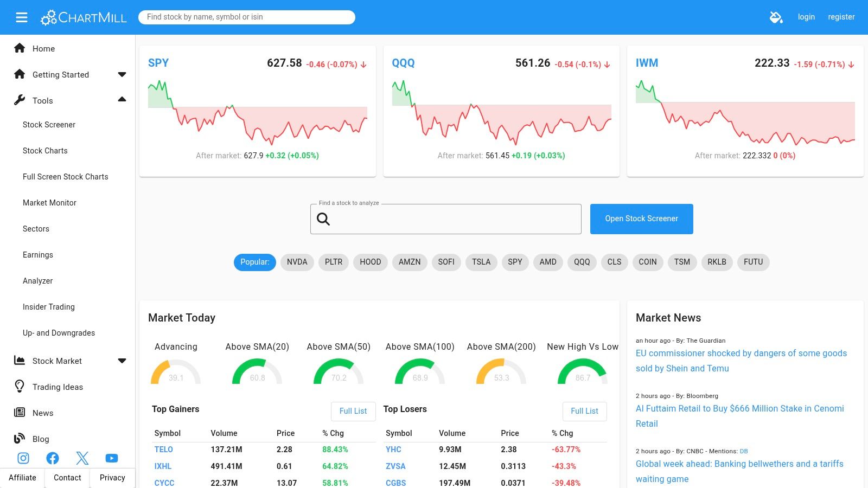Click the Above SMA(50) gauge 70.2
The width and height of the screenshot is (868, 488).
pyautogui.click(x=339, y=371)
